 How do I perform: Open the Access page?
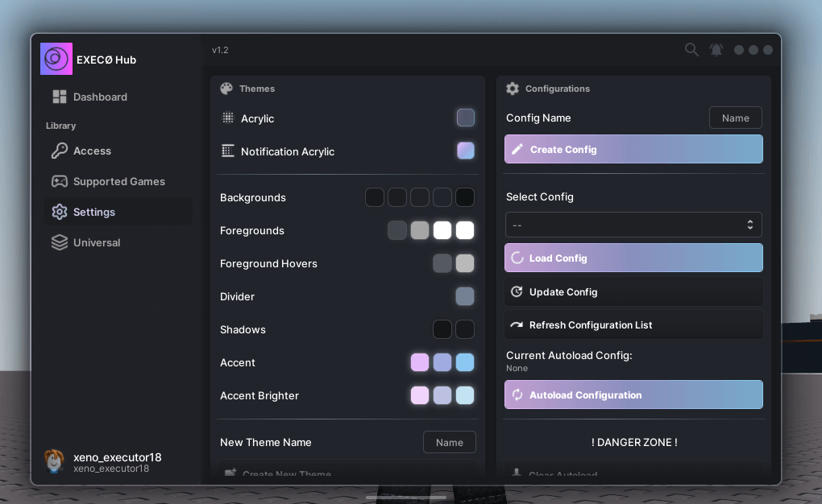(118, 151)
